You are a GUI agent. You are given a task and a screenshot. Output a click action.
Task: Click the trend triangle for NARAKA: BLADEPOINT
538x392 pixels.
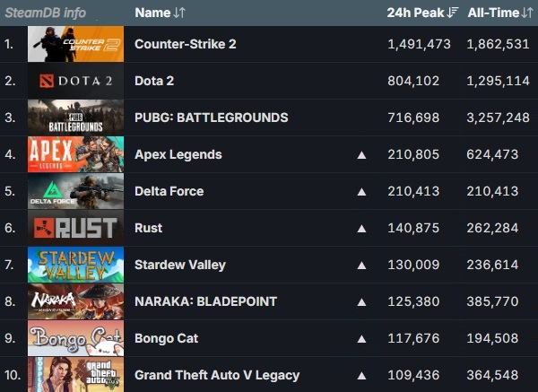tap(362, 302)
